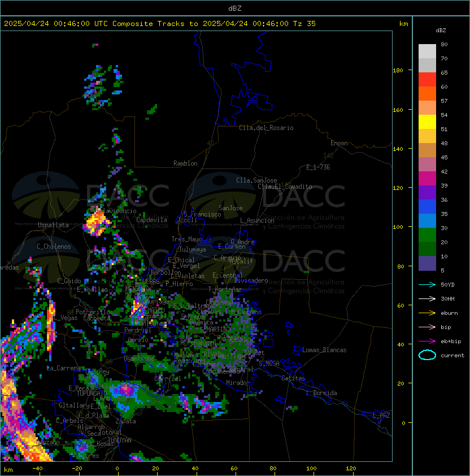Select the magenta swatch in dBZ scale
Screen dimensions: 470x476
427,179
